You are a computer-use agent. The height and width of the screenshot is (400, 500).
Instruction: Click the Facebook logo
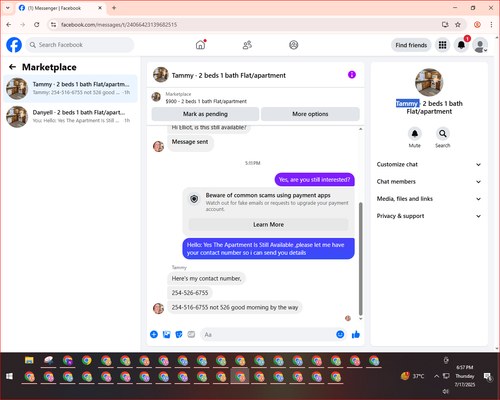pos(14,45)
